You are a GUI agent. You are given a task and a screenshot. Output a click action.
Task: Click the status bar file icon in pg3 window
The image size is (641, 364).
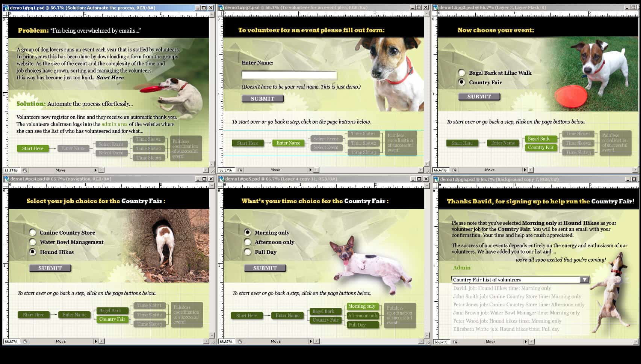[x=455, y=170]
